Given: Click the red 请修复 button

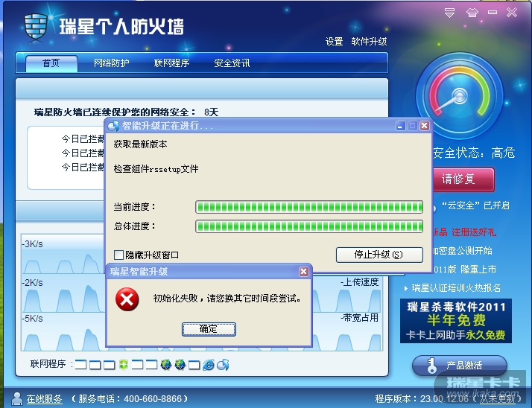Looking at the screenshot, I should point(463,179).
